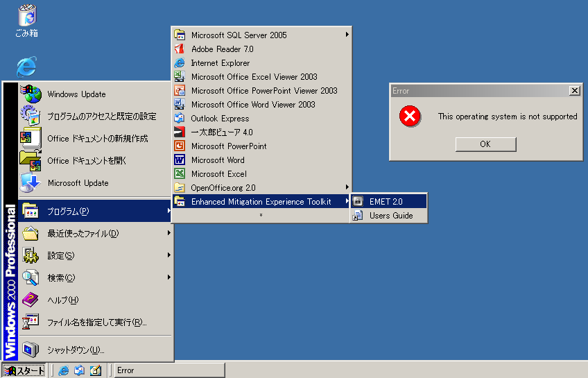The width and height of the screenshot is (588, 378).
Task: Click the Outlook Express icon in Programs
Action: pyautogui.click(x=180, y=118)
